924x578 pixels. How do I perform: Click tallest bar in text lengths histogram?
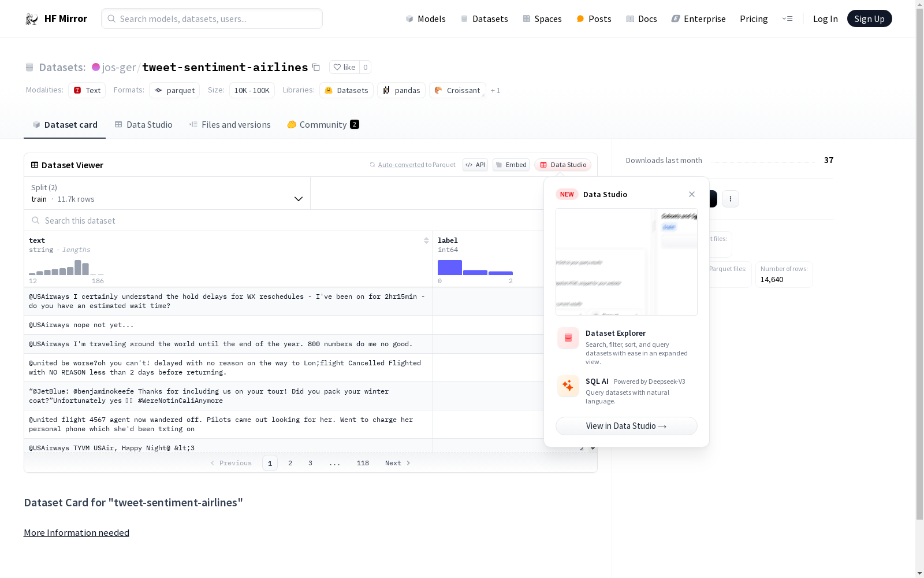click(x=78, y=268)
